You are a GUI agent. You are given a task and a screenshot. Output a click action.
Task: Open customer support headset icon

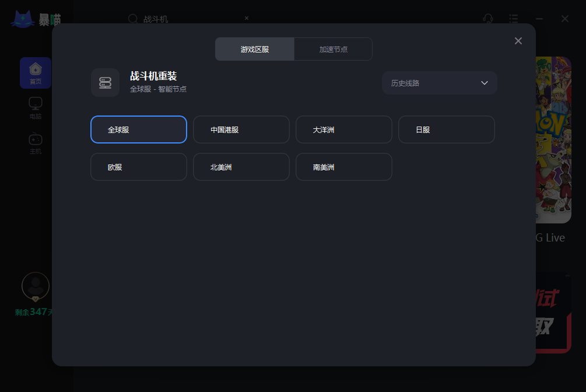coord(487,18)
